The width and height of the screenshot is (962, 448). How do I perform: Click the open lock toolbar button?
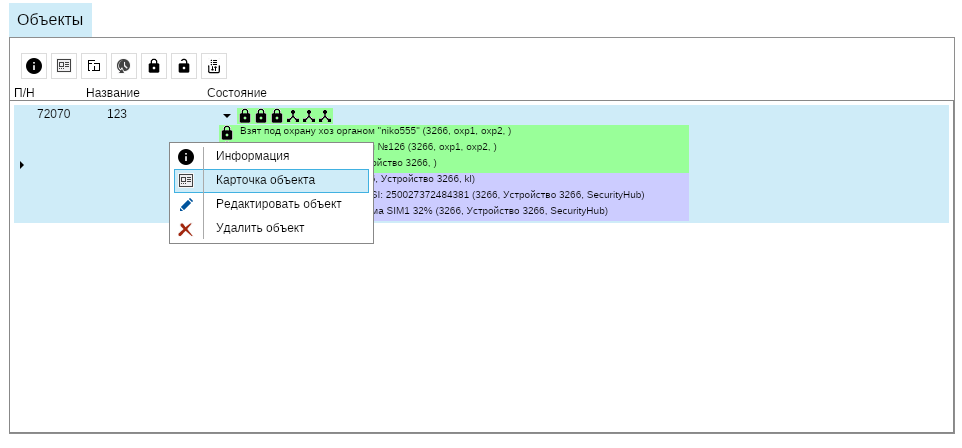pyautogui.click(x=184, y=66)
